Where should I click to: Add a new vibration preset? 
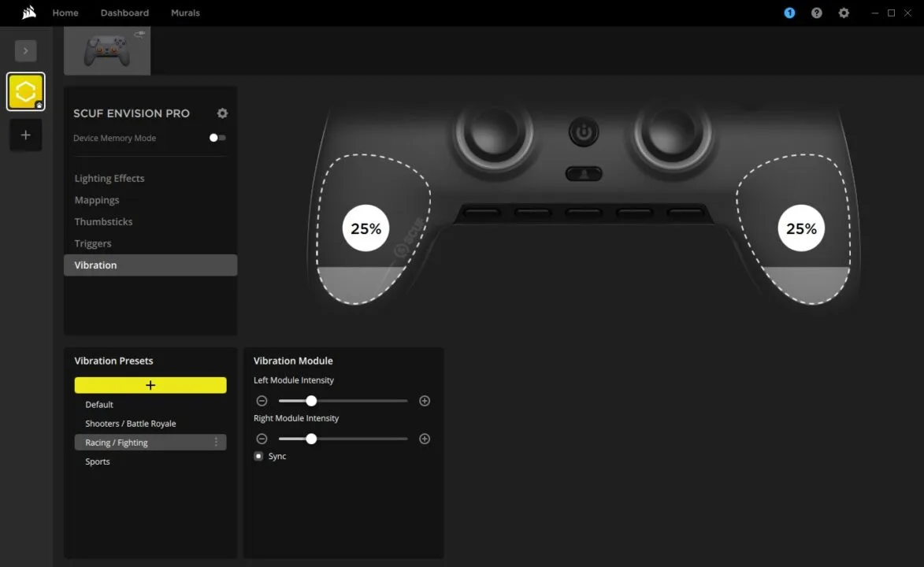point(150,385)
